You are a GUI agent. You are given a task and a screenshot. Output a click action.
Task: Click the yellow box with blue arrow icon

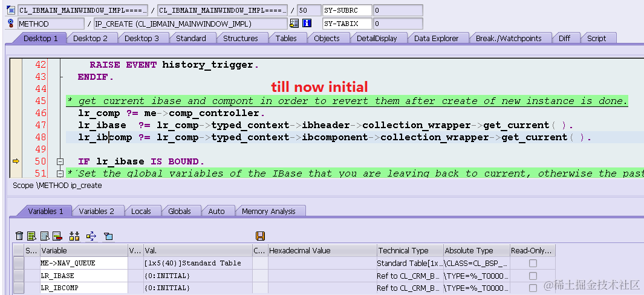pos(91,236)
